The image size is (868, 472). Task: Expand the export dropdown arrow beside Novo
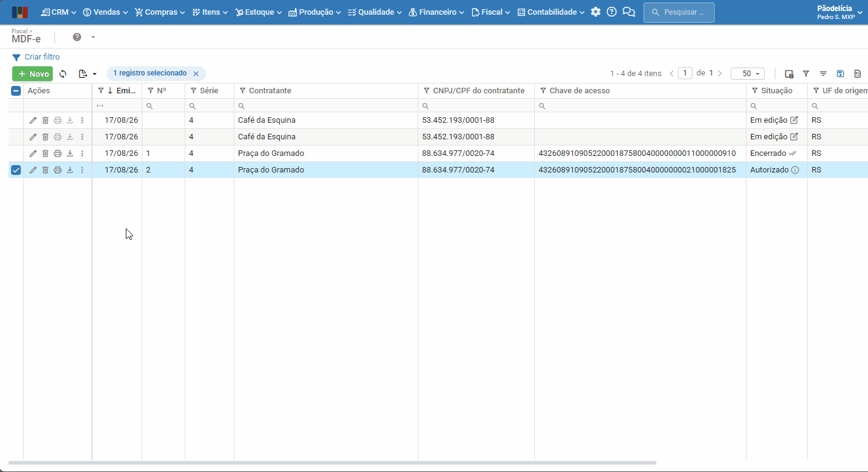point(94,74)
